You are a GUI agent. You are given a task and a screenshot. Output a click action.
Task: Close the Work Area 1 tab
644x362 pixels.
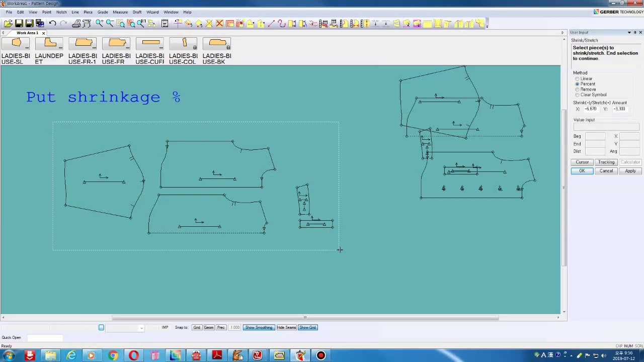(x=43, y=33)
